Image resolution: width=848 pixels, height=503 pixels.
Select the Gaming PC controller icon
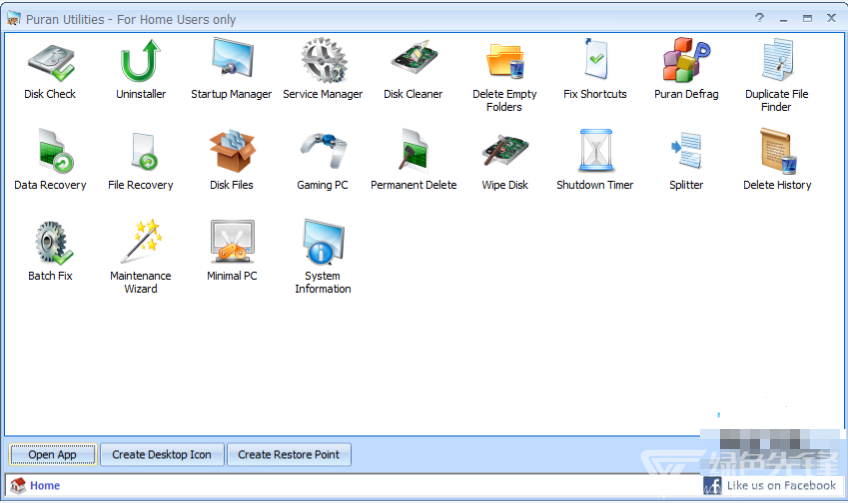[323, 150]
